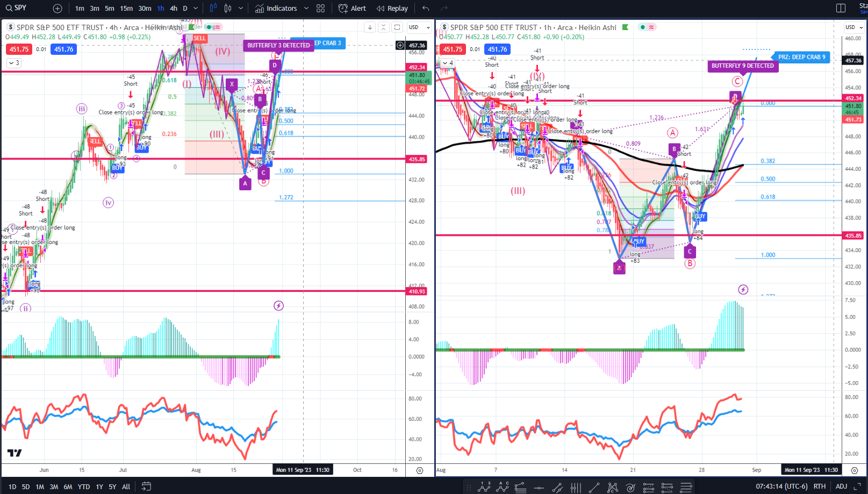The width and height of the screenshot is (868, 494).
Task: Open the go-to-date calendar icon
Action: [x=146, y=486]
